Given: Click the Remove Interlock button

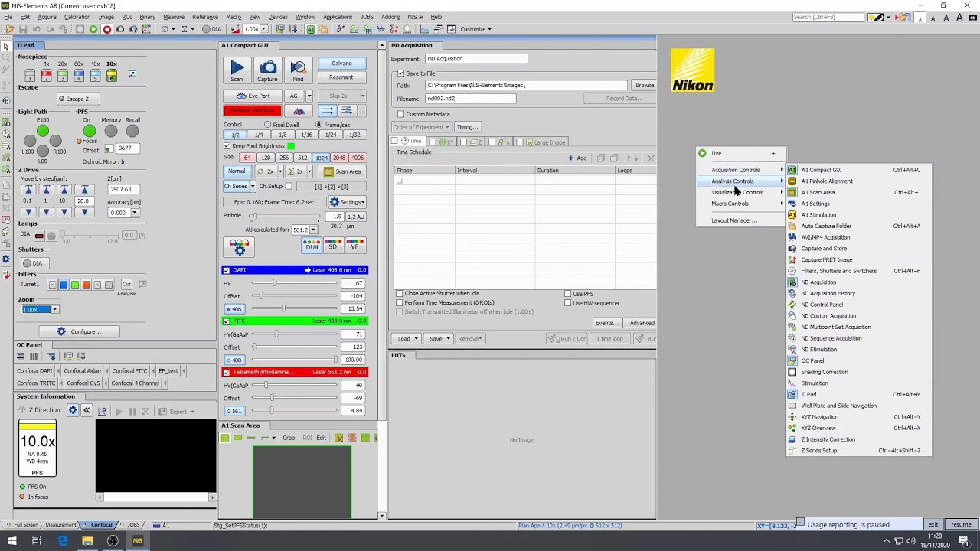Looking at the screenshot, I should (253, 111).
